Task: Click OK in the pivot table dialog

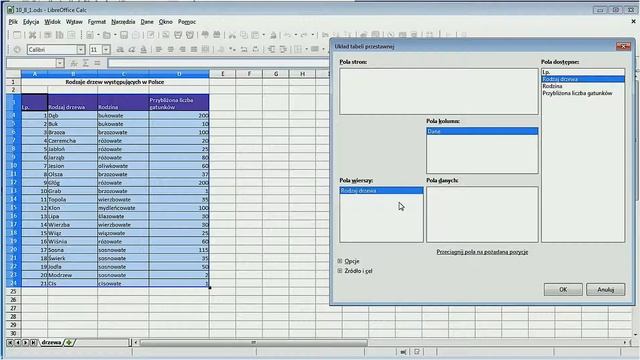Action: 563,289
